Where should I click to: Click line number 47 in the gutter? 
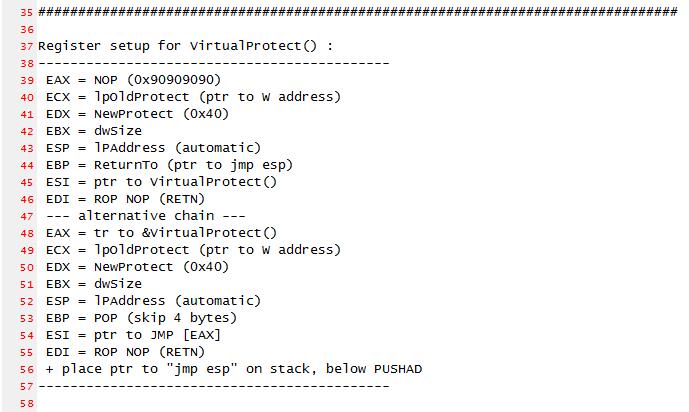(x=26, y=217)
